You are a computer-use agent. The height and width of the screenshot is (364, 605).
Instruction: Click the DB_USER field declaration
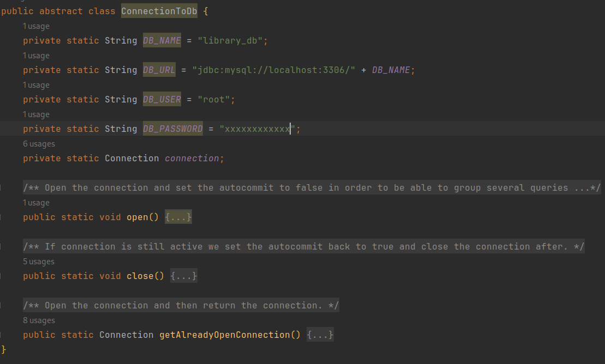click(161, 100)
